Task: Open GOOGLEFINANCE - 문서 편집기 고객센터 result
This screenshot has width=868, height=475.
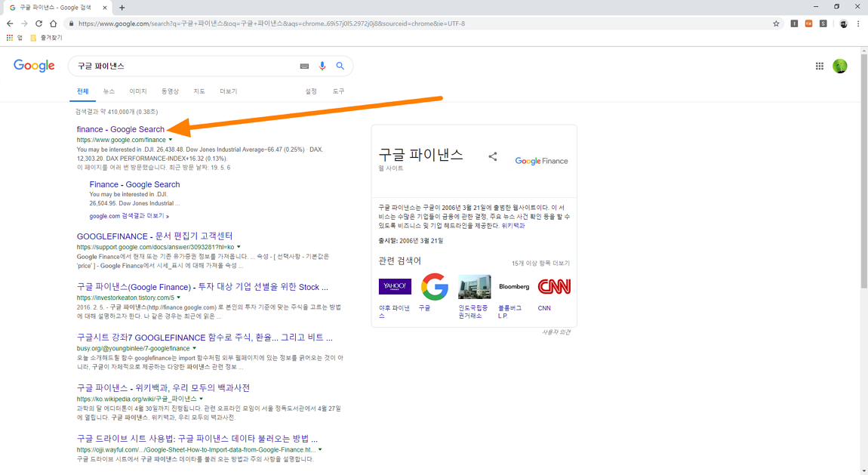Action: coord(155,236)
